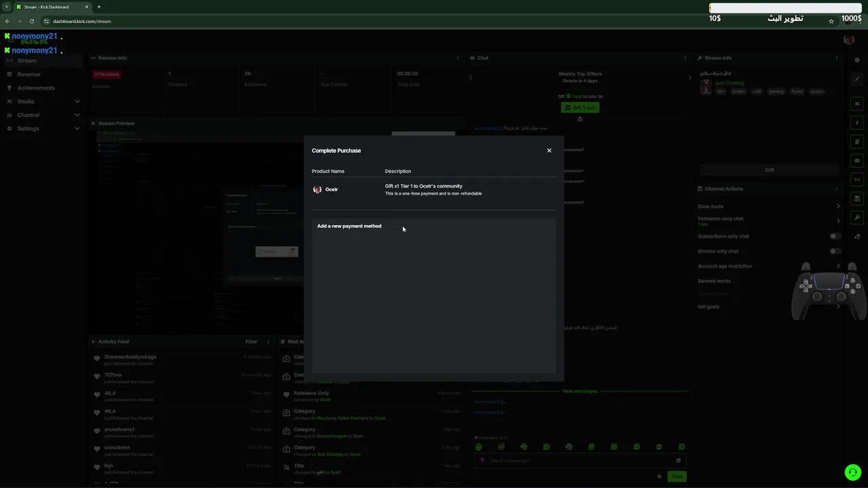Open Followers-only chat options chevron
868x488 pixels.
tap(838, 221)
